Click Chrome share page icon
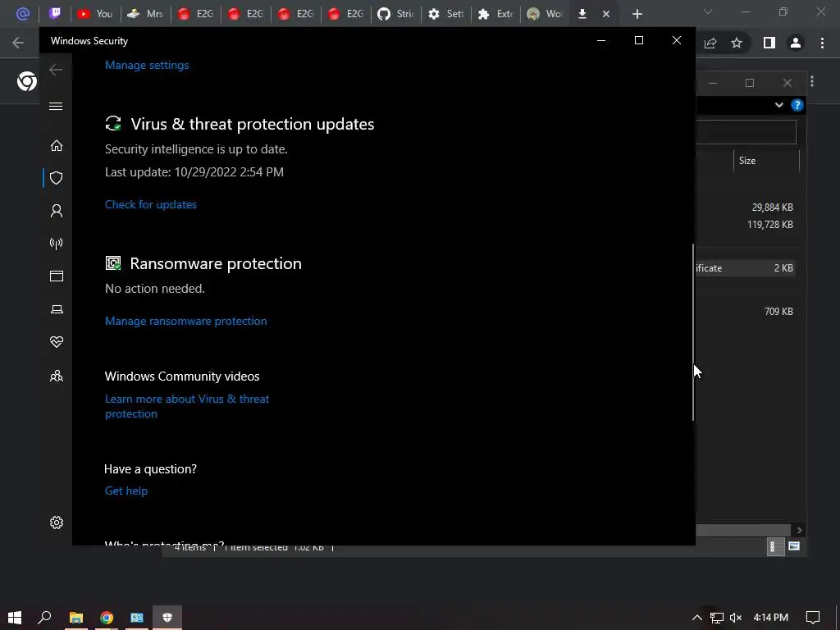Viewport: 840px width, 630px height. click(x=710, y=43)
